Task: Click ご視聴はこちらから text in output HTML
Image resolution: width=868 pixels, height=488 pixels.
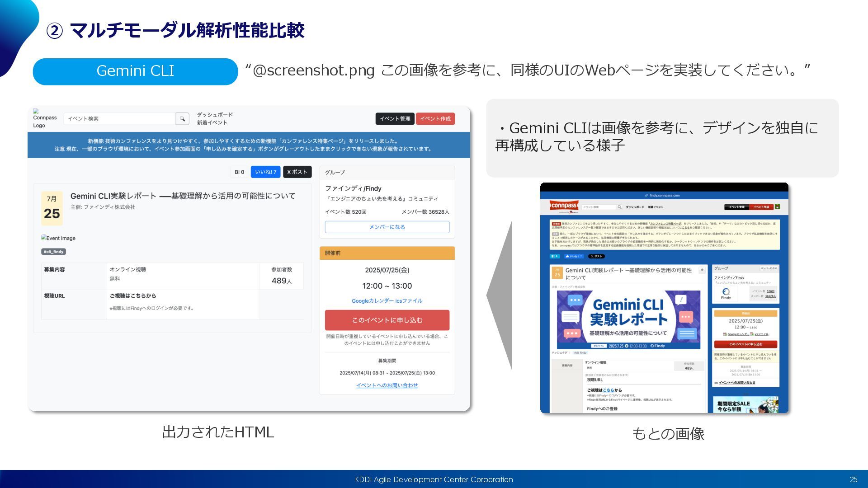Action: [x=133, y=296]
